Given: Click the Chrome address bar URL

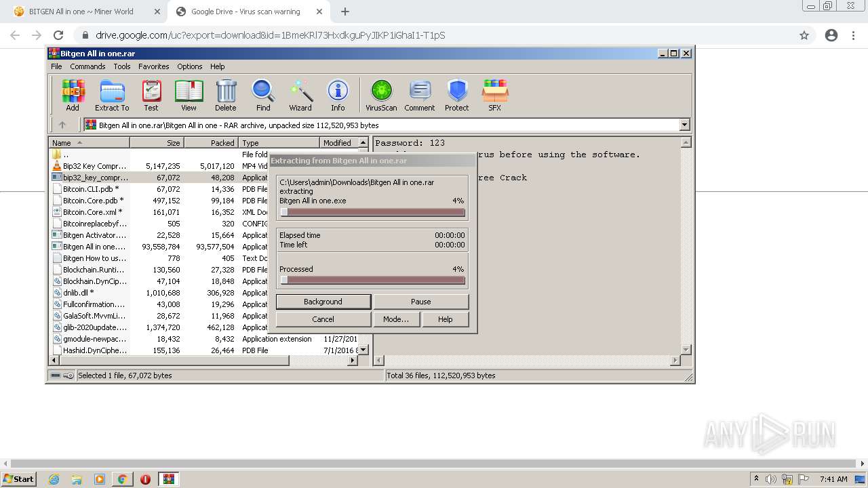Looking at the screenshot, I should pyautogui.click(x=270, y=35).
